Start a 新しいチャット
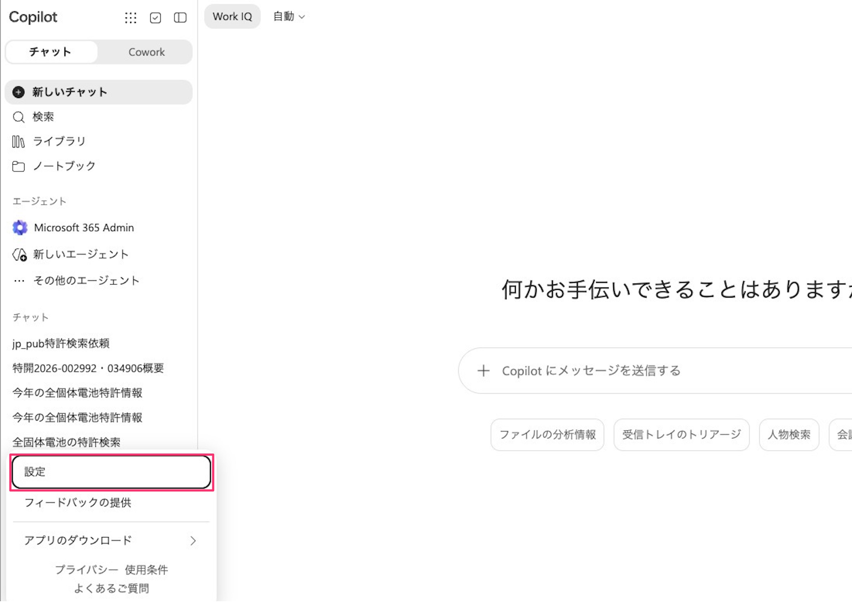 (98, 92)
